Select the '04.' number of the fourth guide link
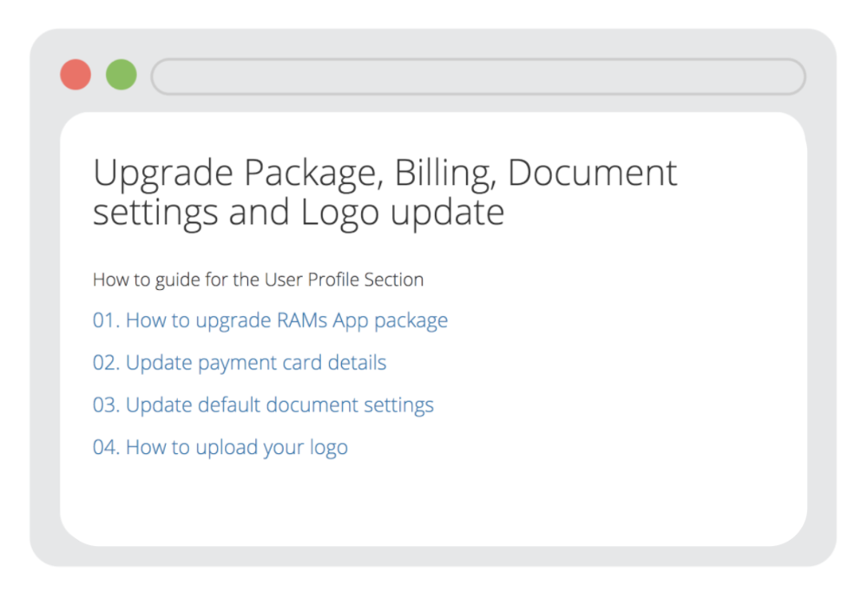Screen dimensions: 868x599 106,447
